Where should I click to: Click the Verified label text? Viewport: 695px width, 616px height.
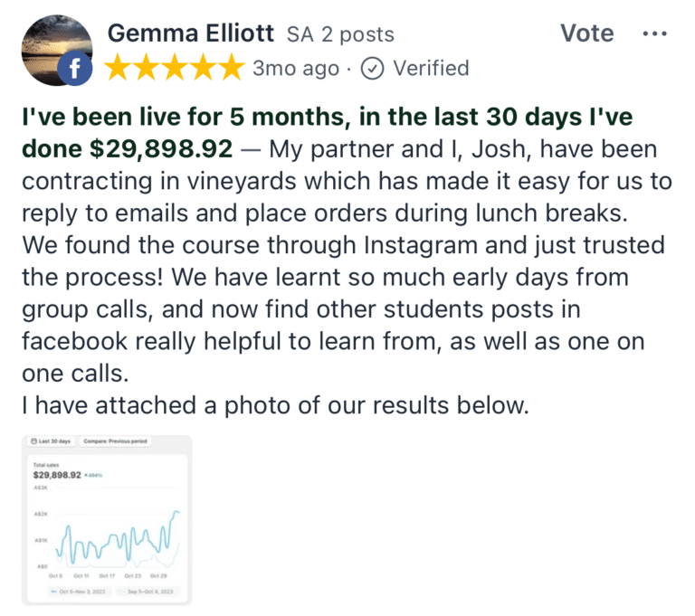pyautogui.click(x=431, y=68)
